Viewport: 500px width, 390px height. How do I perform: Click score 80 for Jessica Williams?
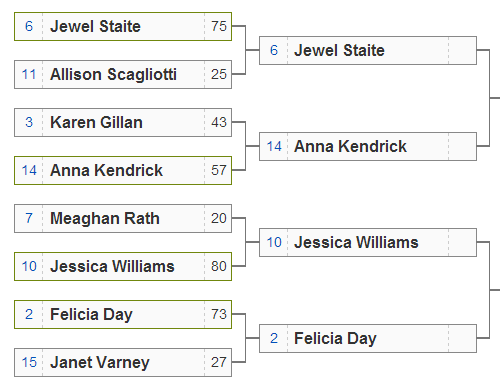tap(219, 266)
